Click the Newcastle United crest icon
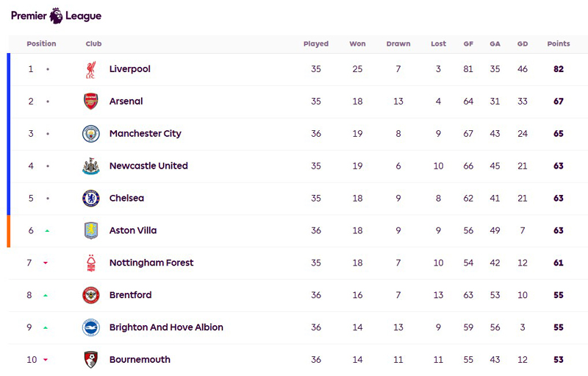Image resolution: width=588 pixels, height=376 pixels. click(90, 166)
